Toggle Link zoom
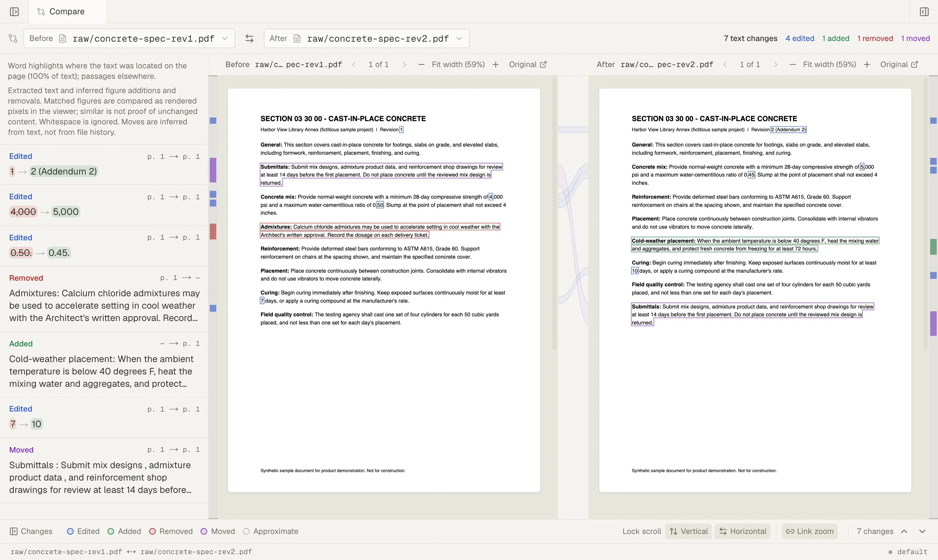 coord(810,531)
